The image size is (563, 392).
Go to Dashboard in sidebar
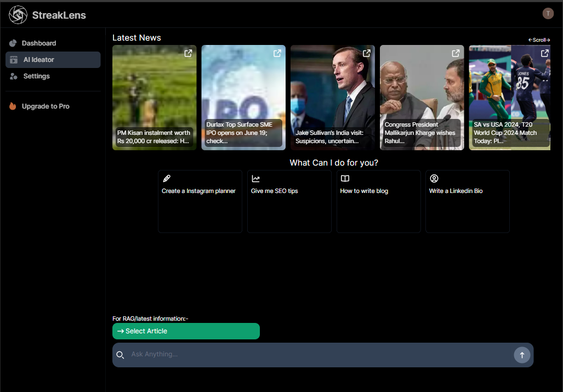pos(38,43)
